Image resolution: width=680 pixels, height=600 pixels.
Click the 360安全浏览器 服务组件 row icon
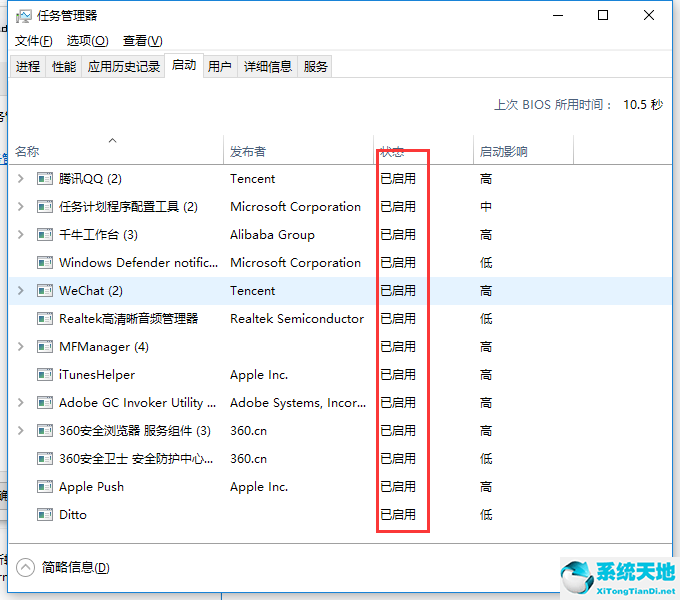[x=45, y=430]
